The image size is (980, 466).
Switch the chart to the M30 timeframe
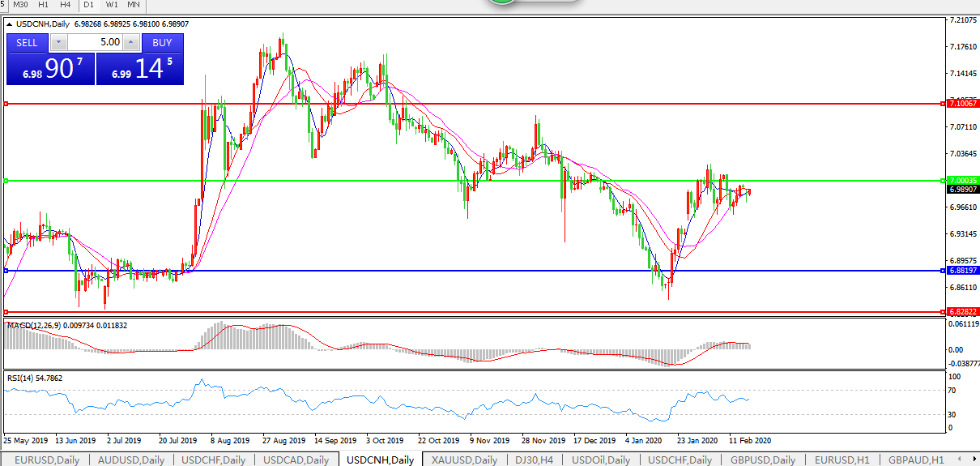point(21,4)
